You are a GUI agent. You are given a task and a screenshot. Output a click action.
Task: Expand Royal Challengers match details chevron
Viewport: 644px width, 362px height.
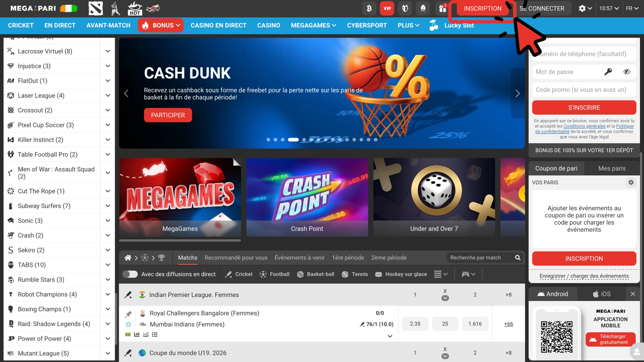pos(390,336)
